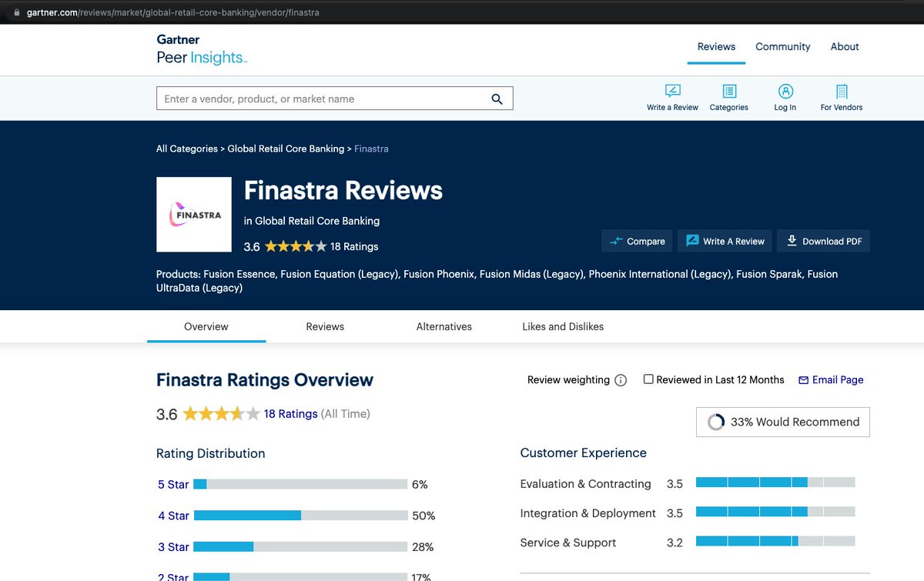Click the Download PDF button
Viewport: 924px width, 581px height.
tap(823, 241)
